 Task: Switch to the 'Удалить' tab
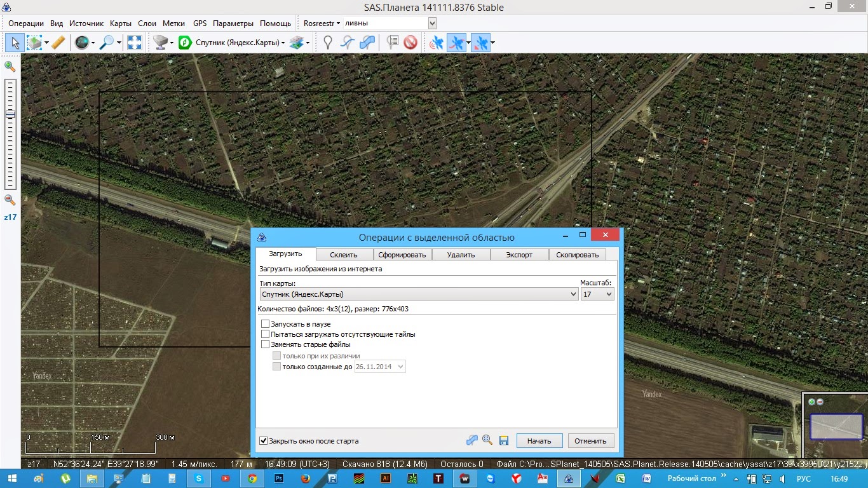tap(461, 255)
